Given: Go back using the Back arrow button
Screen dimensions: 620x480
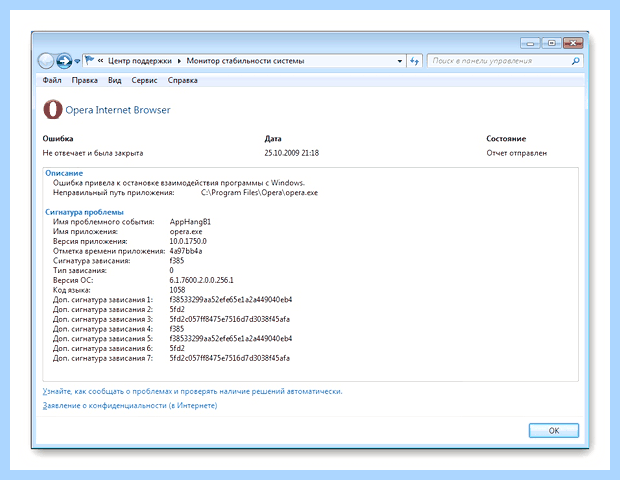Looking at the screenshot, I should (x=46, y=61).
